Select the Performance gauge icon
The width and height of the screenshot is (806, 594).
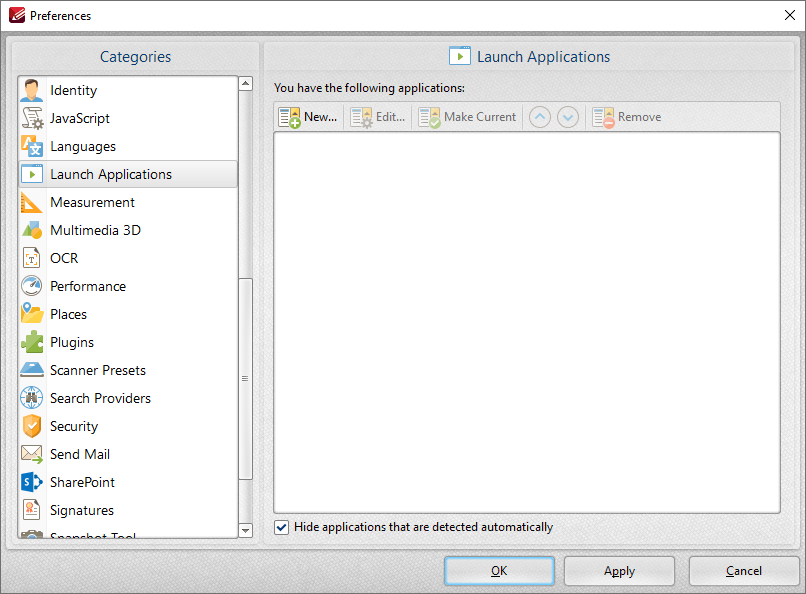[x=30, y=286]
